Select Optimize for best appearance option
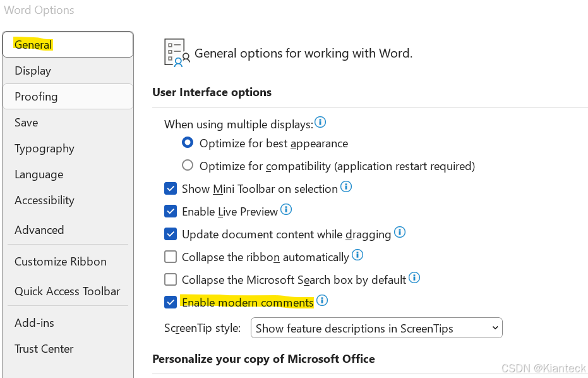 coord(188,143)
